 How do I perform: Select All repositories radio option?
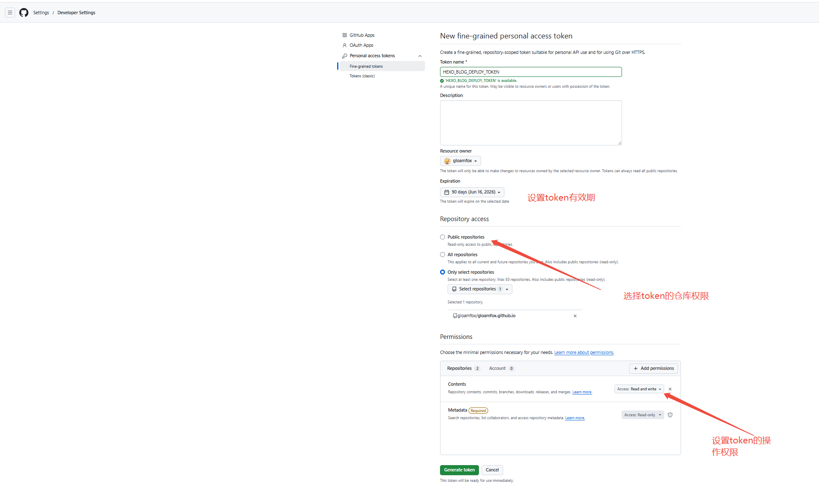click(x=443, y=255)
